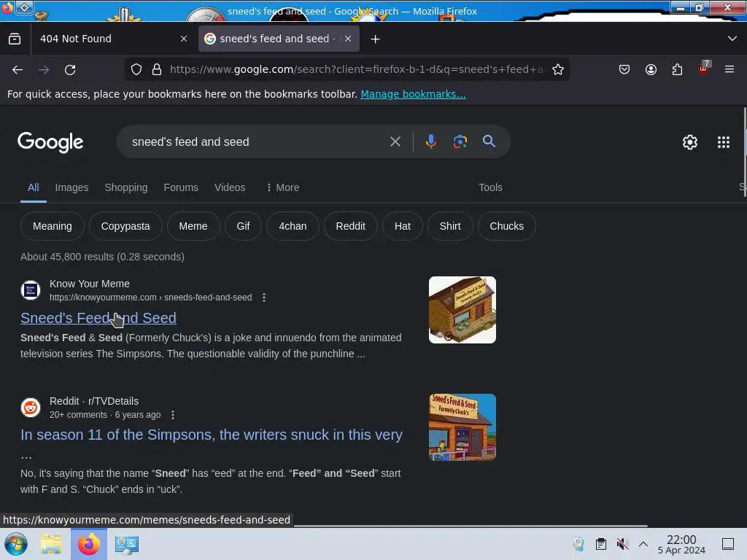Show hidden system tray icons chevron
Screen dimensions: 747x560
643,544
